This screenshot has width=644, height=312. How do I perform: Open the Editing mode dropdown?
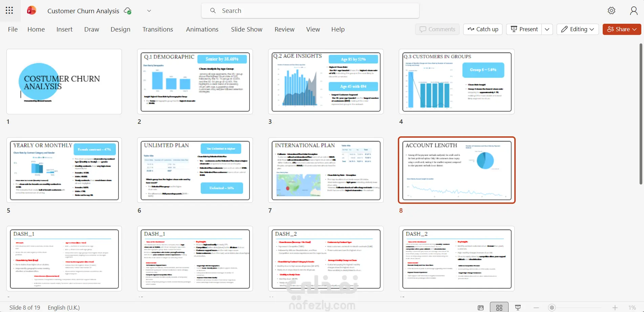tap(578, 29)
